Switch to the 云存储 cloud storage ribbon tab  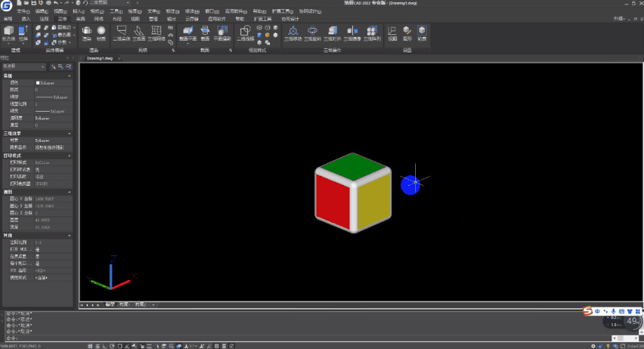pyautogui.click(x=191, y=19)
